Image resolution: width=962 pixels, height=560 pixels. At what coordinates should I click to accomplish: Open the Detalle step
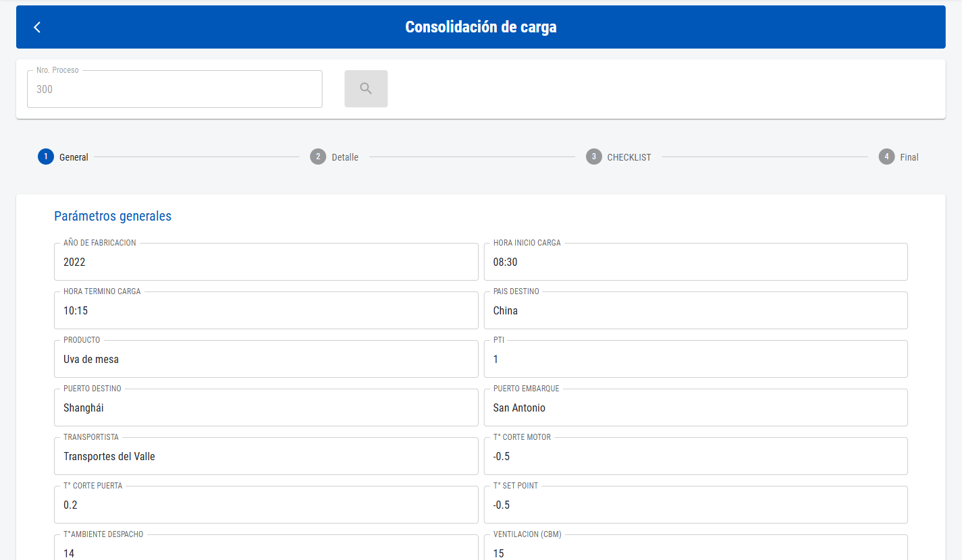point(334,157)
